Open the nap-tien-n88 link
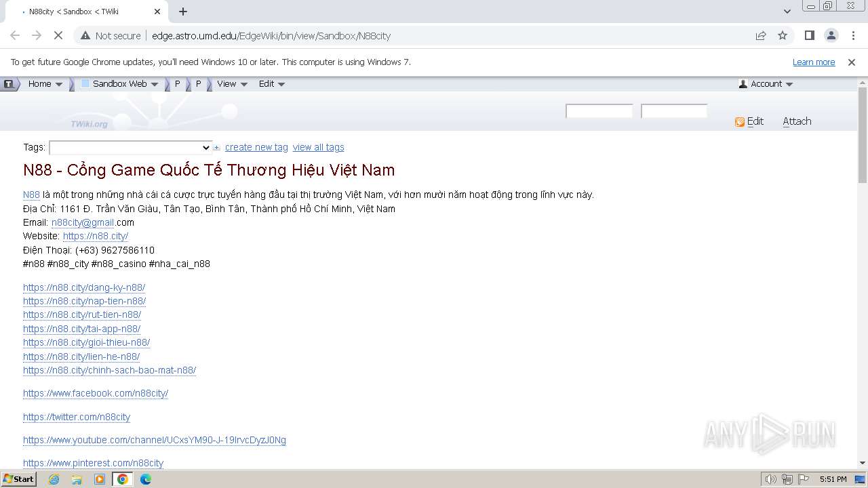 pos(84,301)
